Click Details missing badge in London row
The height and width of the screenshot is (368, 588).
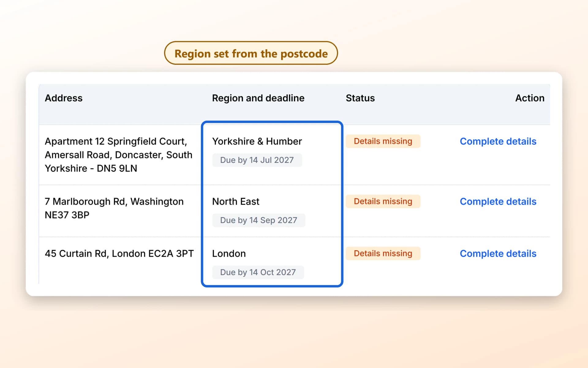(383, 254)
